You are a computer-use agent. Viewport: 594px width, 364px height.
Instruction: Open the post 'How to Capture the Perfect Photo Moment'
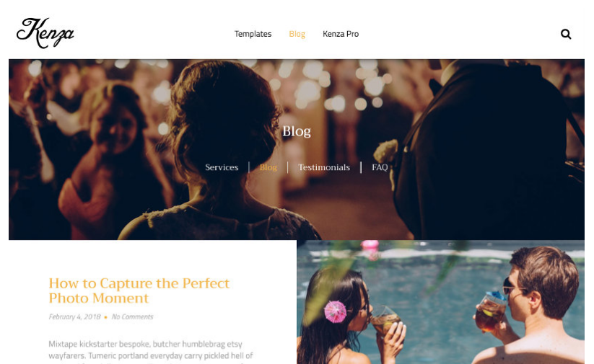click(x=139, y=290)
